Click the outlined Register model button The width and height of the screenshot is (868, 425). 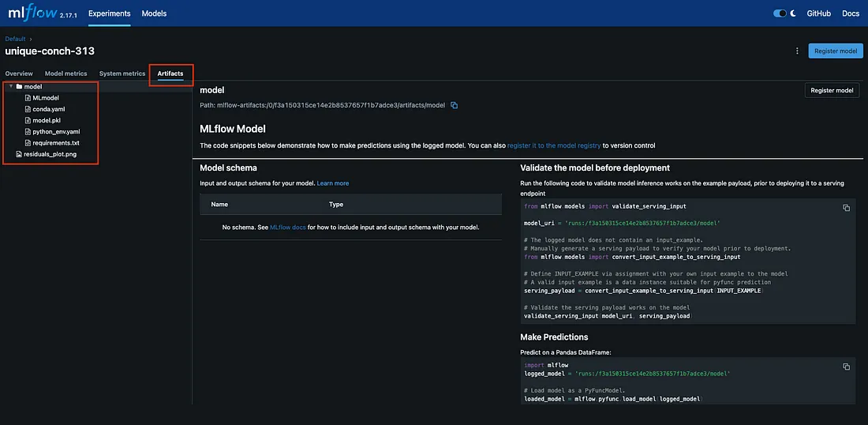pos(832,90)
